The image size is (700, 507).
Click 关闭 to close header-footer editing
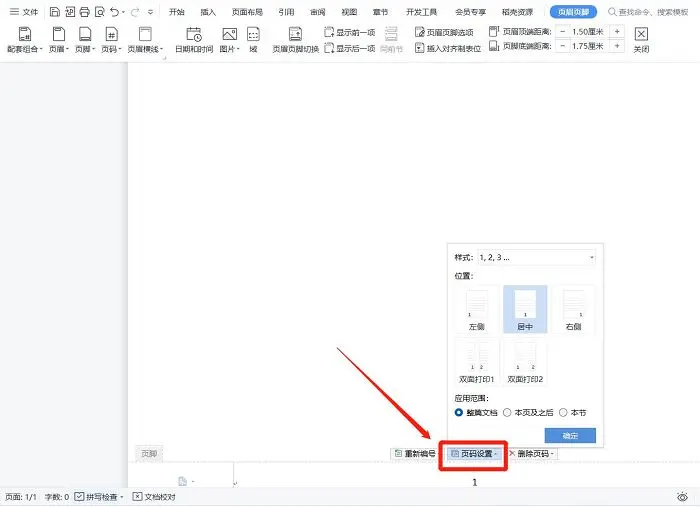641,40
